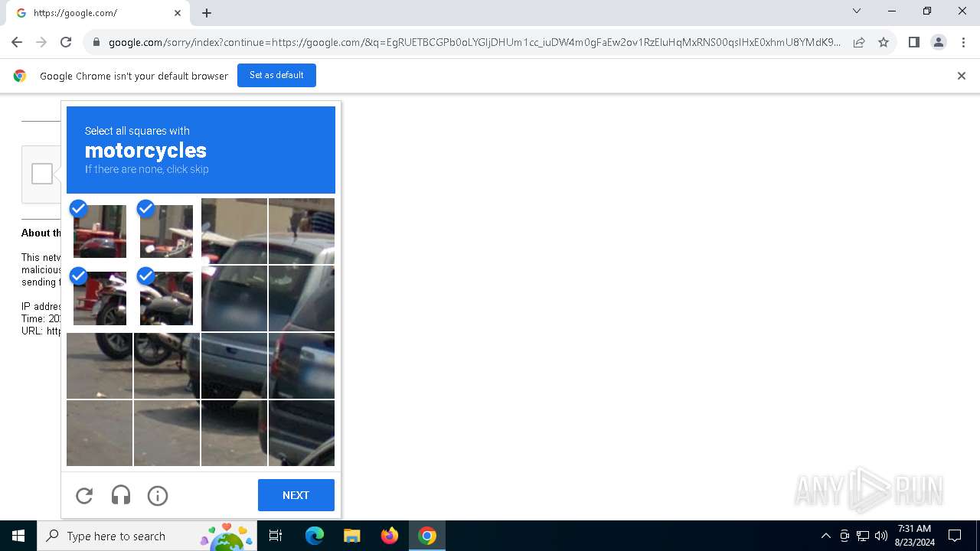Select third-row tile with car bumper
Screen dimensions: 980x551
(234, 366)
